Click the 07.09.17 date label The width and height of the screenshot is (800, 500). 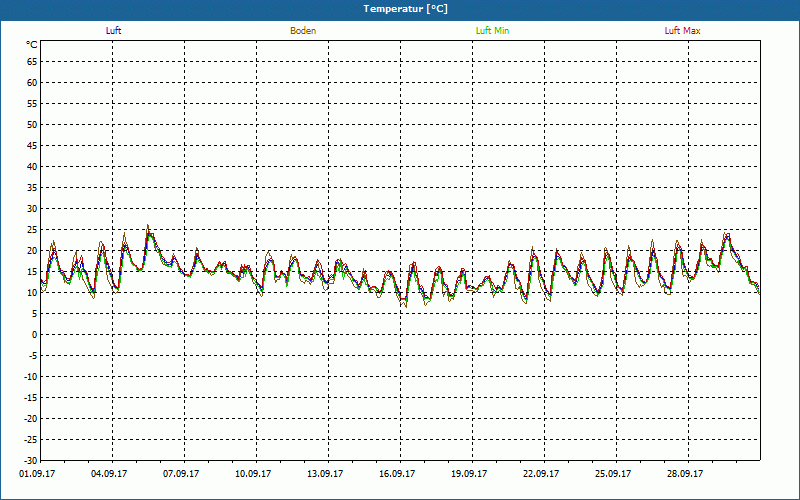[x=181, y=474]
